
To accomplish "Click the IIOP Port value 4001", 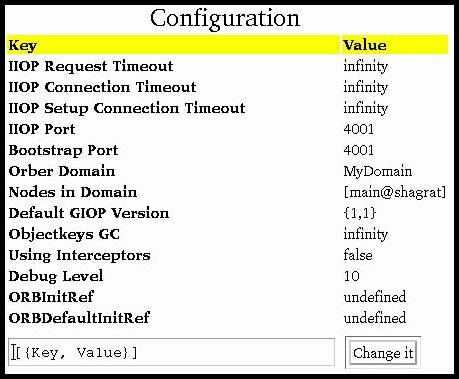I will 359,129.
